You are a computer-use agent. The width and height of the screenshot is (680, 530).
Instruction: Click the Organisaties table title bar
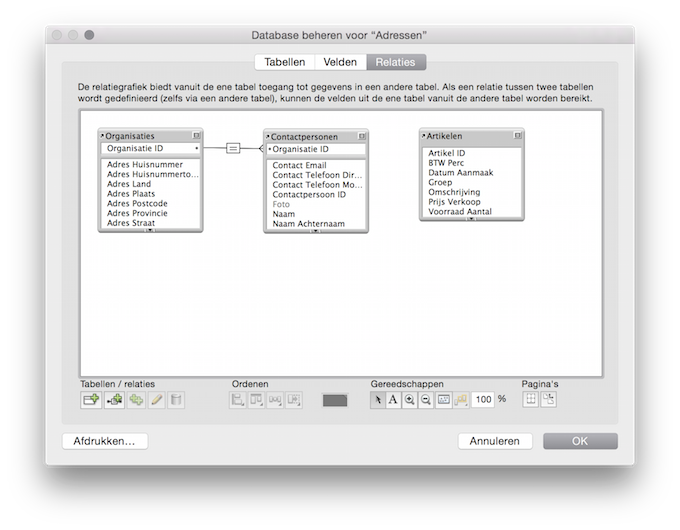point(150,136)
